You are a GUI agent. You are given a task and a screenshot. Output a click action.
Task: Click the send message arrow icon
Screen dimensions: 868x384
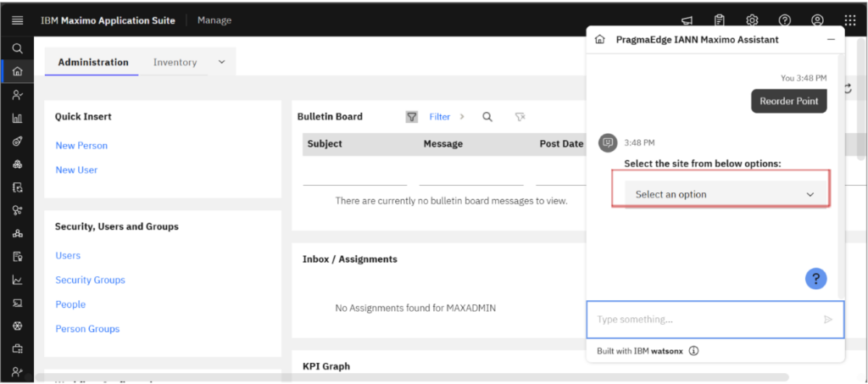[x=827, y=320]
